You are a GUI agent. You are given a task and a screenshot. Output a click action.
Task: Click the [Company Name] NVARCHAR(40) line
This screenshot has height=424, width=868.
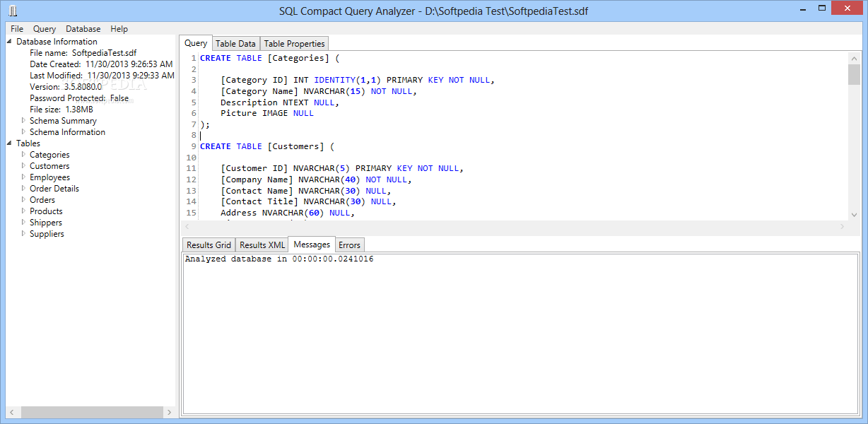[x=316, y=179]
